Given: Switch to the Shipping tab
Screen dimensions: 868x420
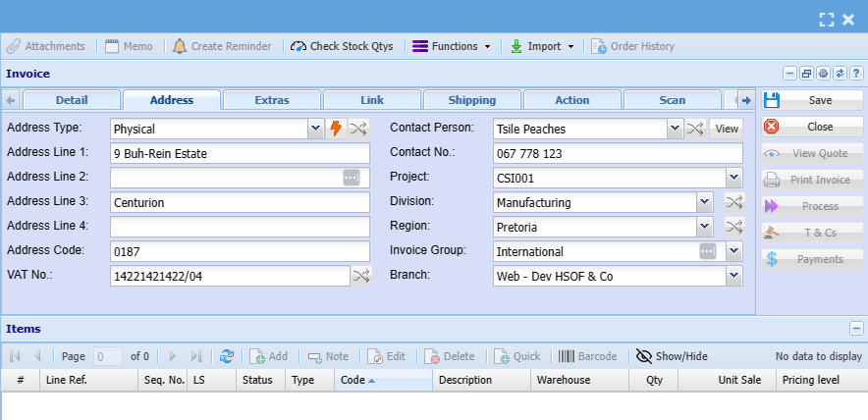Looking at the screenshot, I should tap(471, 100).
